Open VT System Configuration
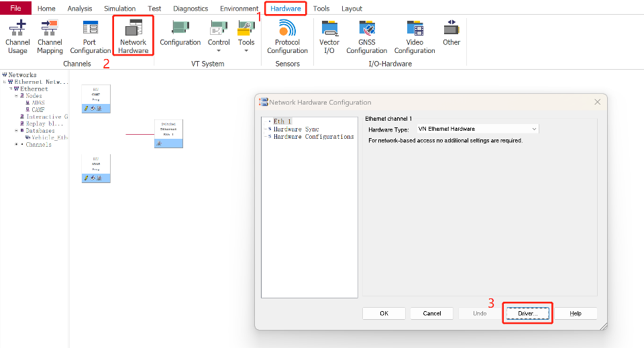Viewport: 644px width, 348px height. coord(180,34)
